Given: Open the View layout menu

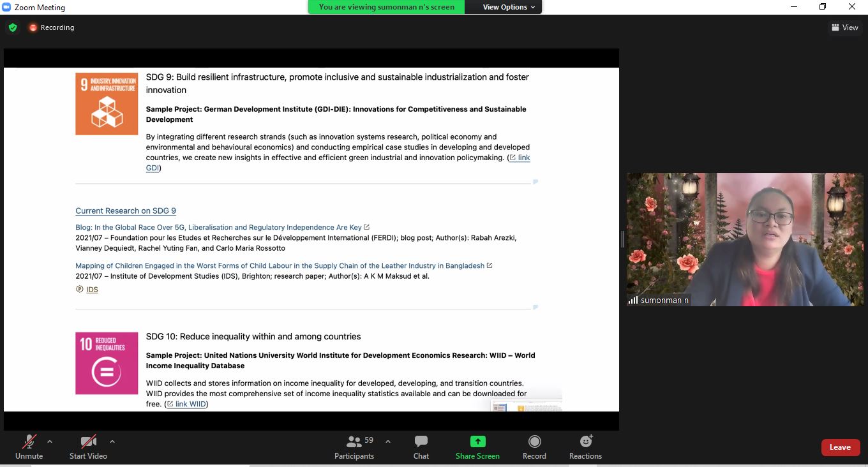Looking at the screenshot, I should [x=845, y=27].
